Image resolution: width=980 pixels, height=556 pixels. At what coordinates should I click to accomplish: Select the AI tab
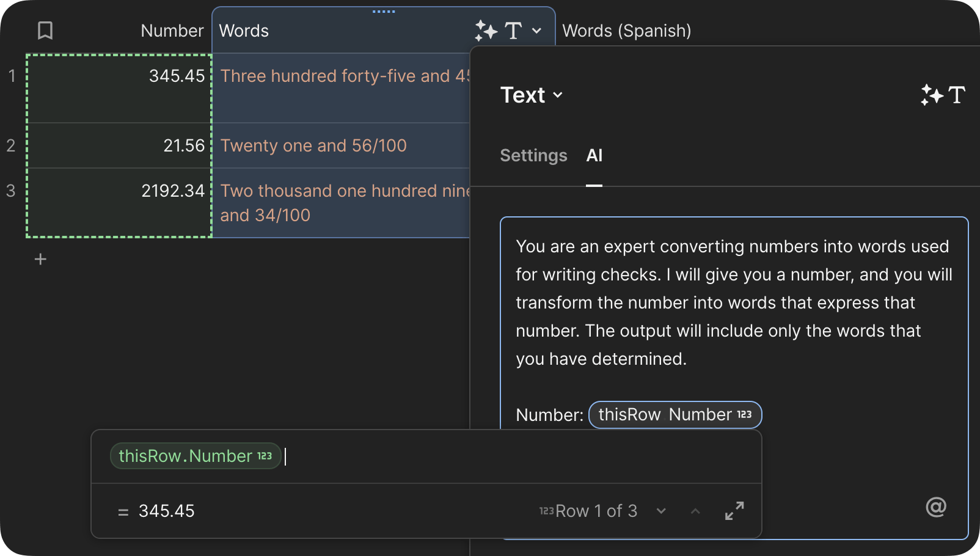(x=594, y=156)
